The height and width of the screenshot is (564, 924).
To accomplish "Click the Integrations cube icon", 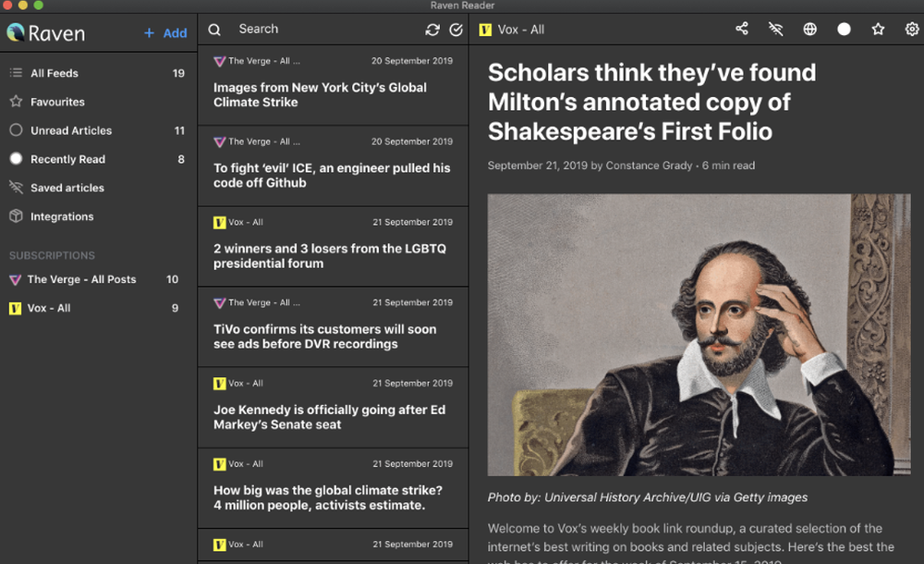I will tap(16, 216).
